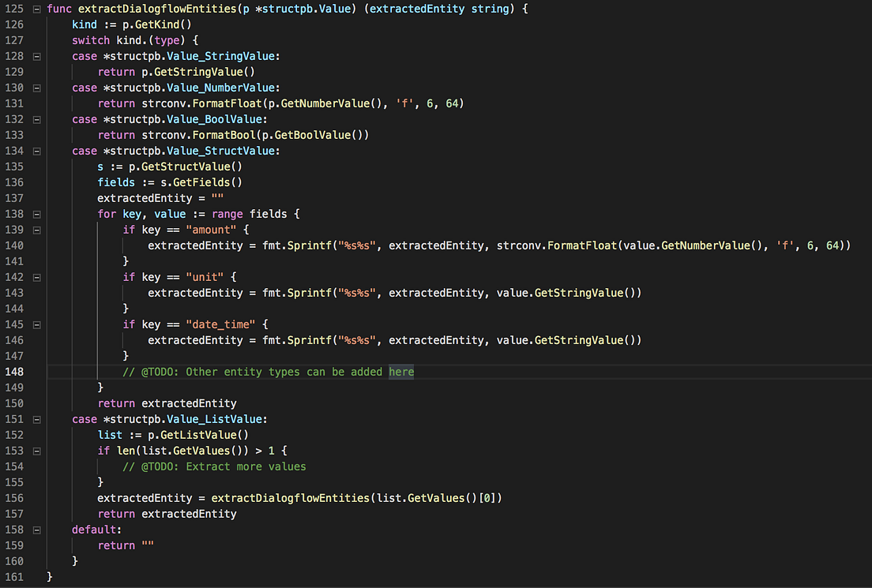The image size is (872, 588).
Task: Collapse the for range fields loop
Action: pos(36,214)
